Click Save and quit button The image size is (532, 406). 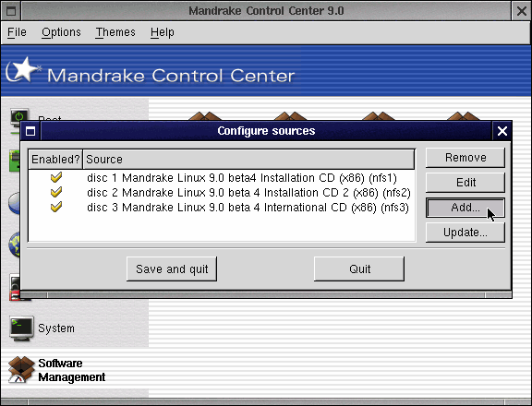(x=172, y=269)
